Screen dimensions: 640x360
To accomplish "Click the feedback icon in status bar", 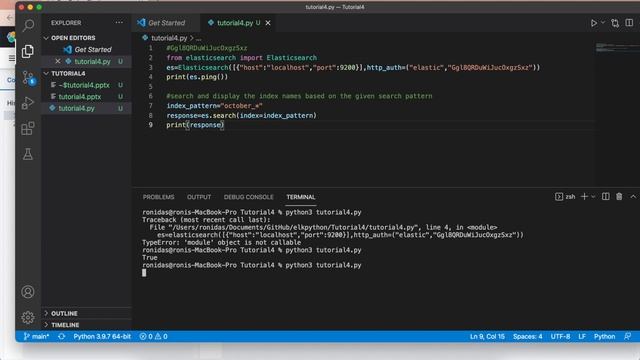I will click(x=628, y=336).
